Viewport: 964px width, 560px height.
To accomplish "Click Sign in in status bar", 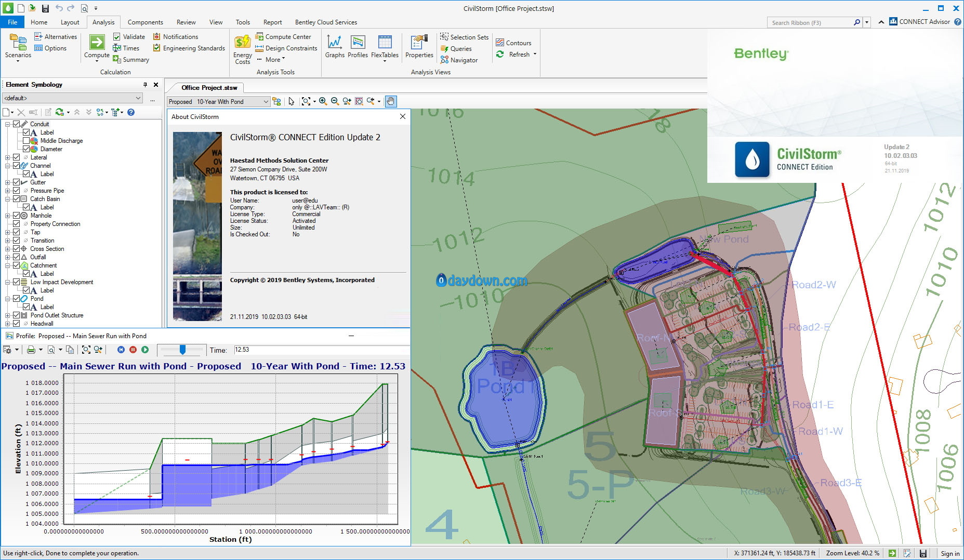I will pos(950,554).
